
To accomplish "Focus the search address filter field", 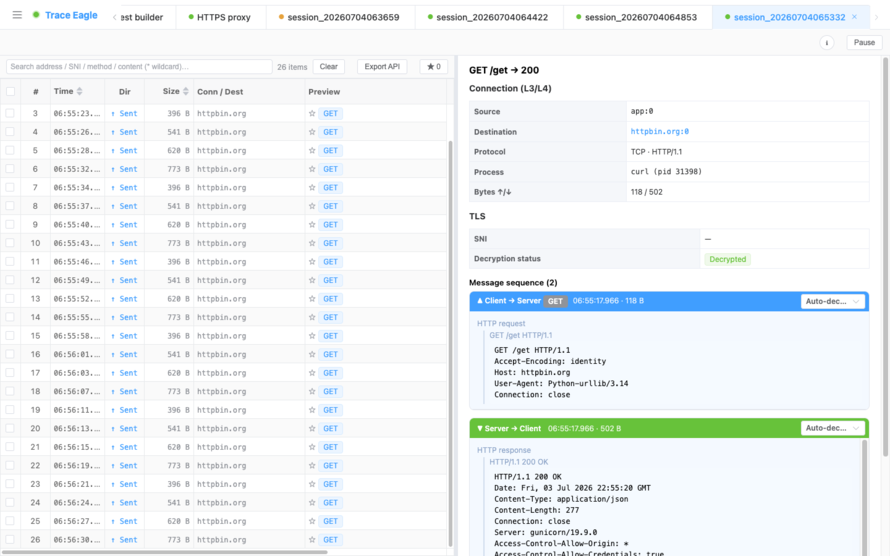I will click(139, 67).
